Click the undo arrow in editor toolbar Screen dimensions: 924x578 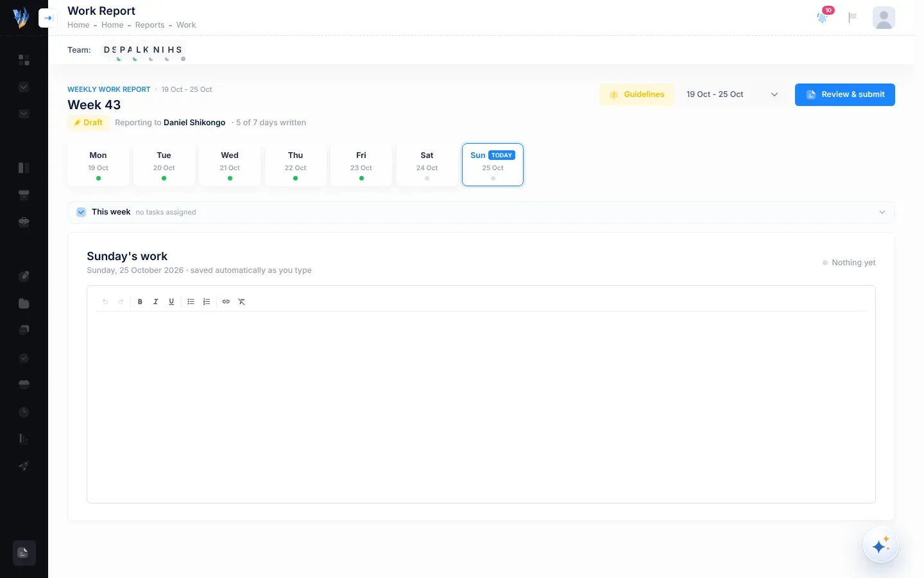[105, 302]
